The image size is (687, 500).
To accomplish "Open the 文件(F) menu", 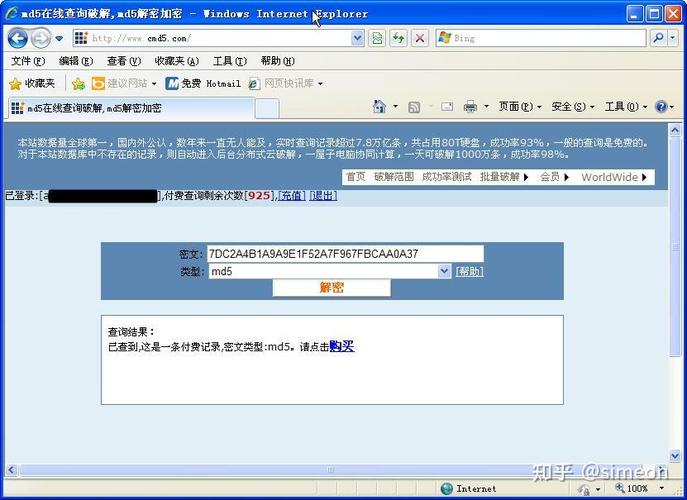I will point(28,61).
